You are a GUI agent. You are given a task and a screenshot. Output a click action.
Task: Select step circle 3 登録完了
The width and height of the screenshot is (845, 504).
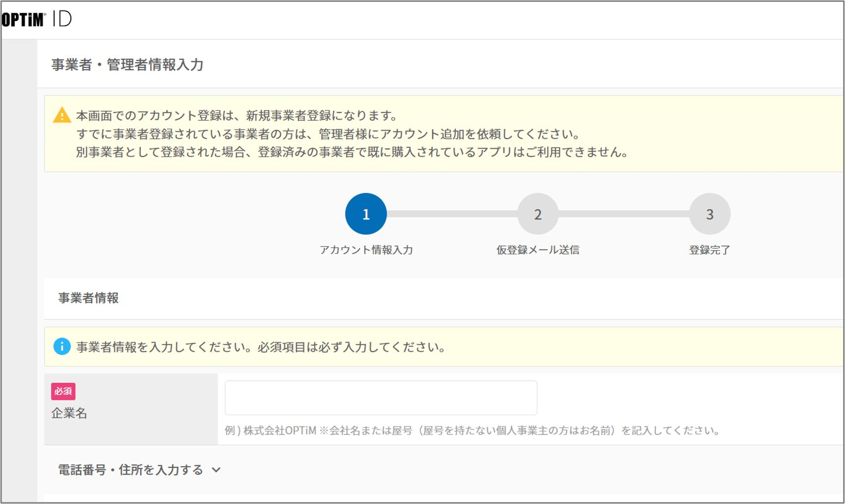tap(709, 213)
